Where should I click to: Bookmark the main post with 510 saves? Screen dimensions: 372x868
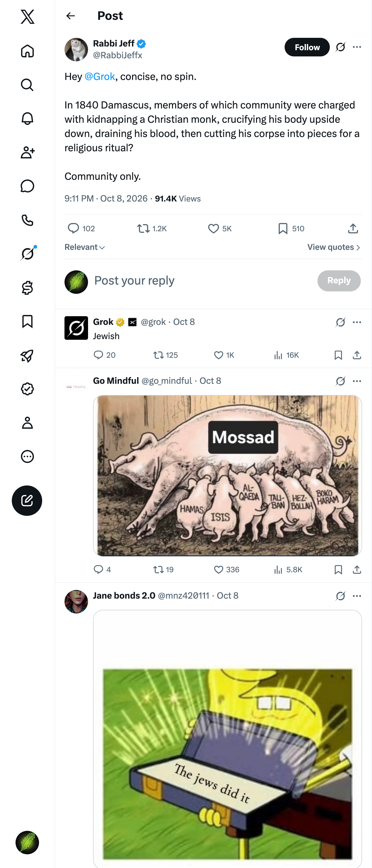[x=291, y=229]
